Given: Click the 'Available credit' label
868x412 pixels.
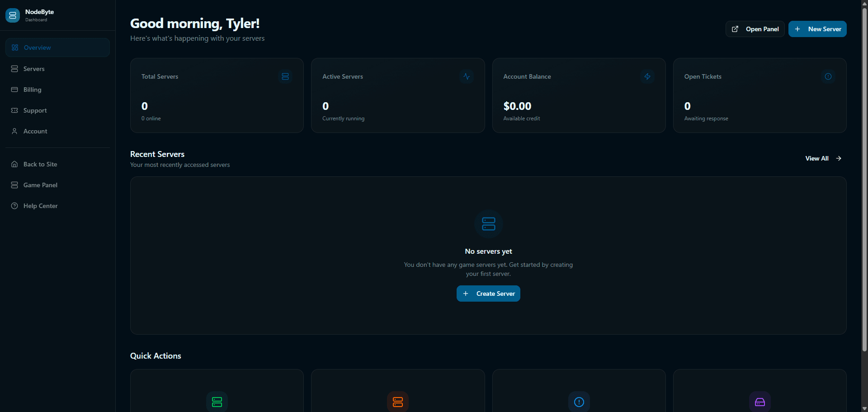Looking at the screenshot, I should [x=522, y=118].
